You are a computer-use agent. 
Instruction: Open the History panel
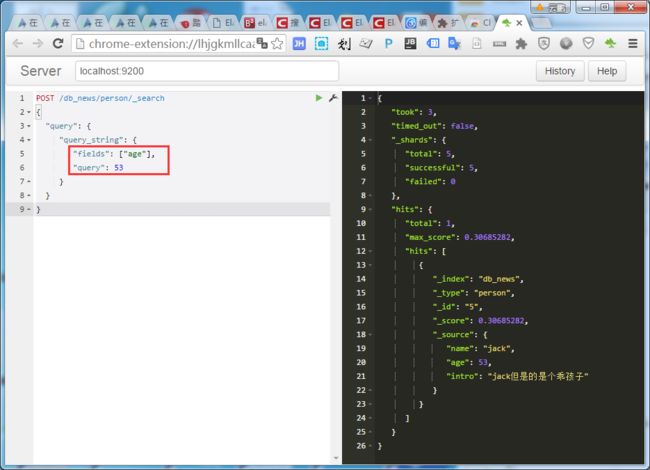coord(560,71)
